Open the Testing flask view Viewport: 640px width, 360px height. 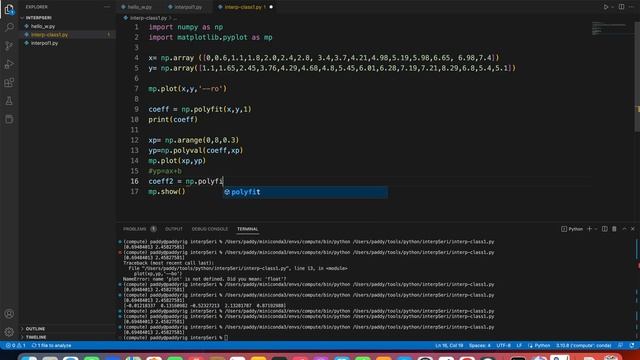9,101
